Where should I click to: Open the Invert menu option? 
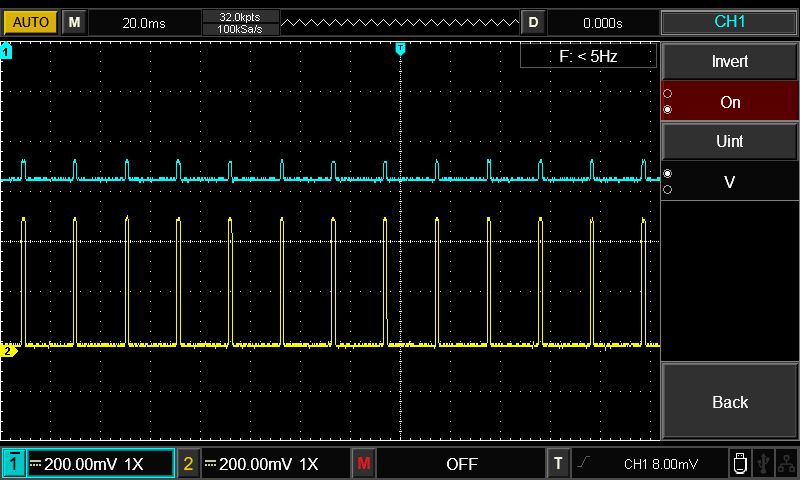tap(730, 62)
